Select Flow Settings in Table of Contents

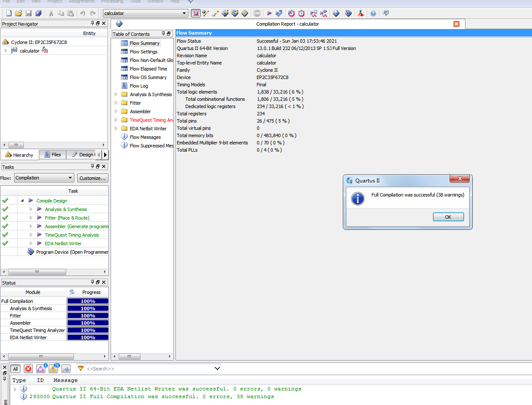[143, 52]
